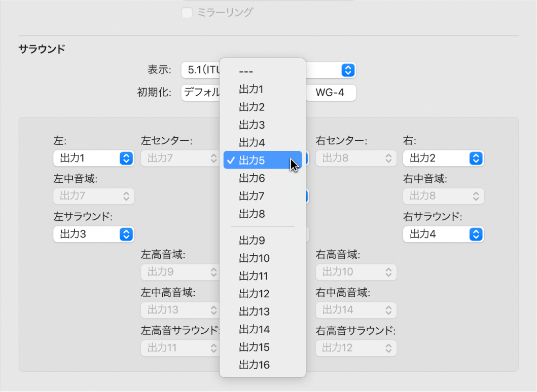
Task: Open the 右サラウンド dropdown set to 出力4
Action: coord(443,234)
